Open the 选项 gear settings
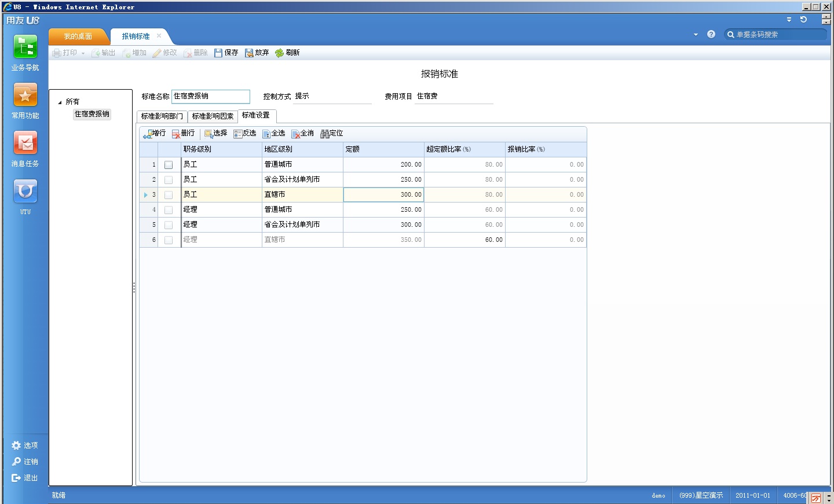 tap(16, 446)
